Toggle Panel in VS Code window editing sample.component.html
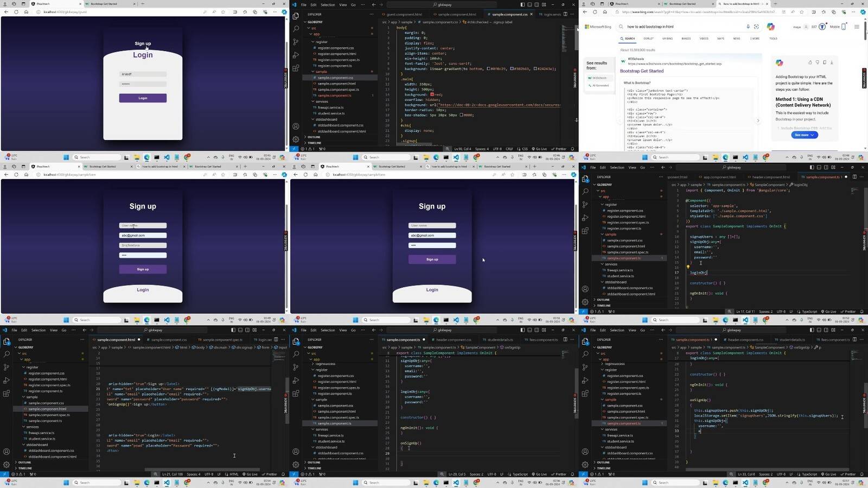The height and width of the screenshot is (488, 868). (240, 330)
